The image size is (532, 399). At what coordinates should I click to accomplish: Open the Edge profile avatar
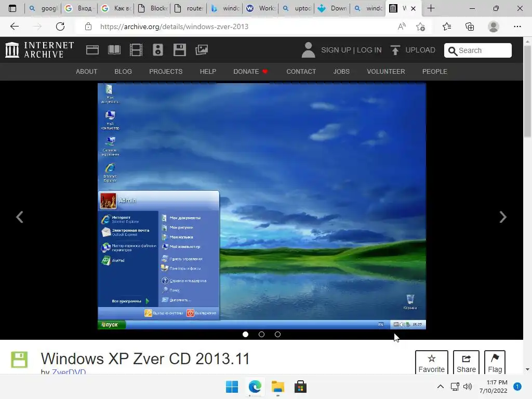tap(494, 26)
